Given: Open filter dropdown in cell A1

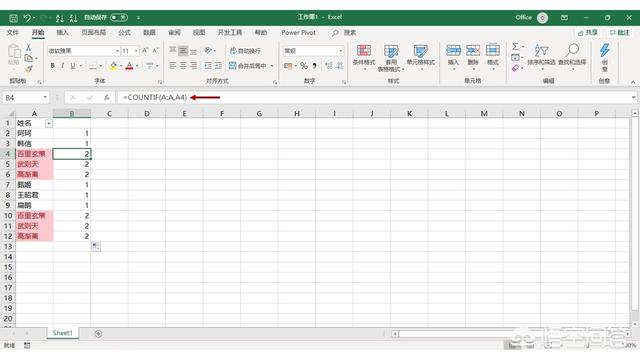Looking at the screenshot, I should (49, 124).
